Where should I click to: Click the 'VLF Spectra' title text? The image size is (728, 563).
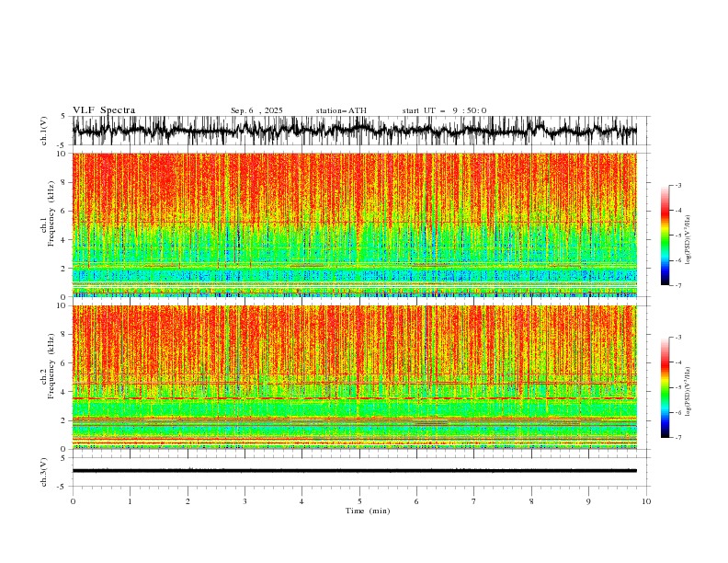pos(104,110)
